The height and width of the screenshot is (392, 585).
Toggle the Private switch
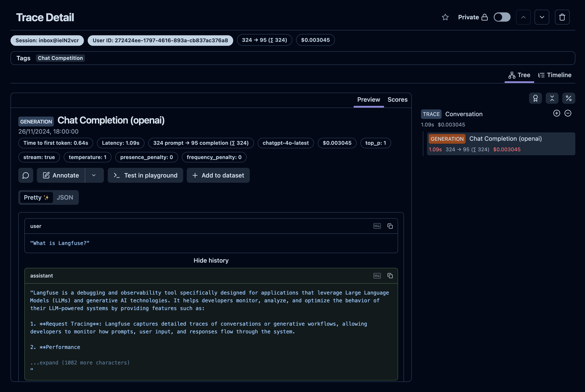coord(502,17)
